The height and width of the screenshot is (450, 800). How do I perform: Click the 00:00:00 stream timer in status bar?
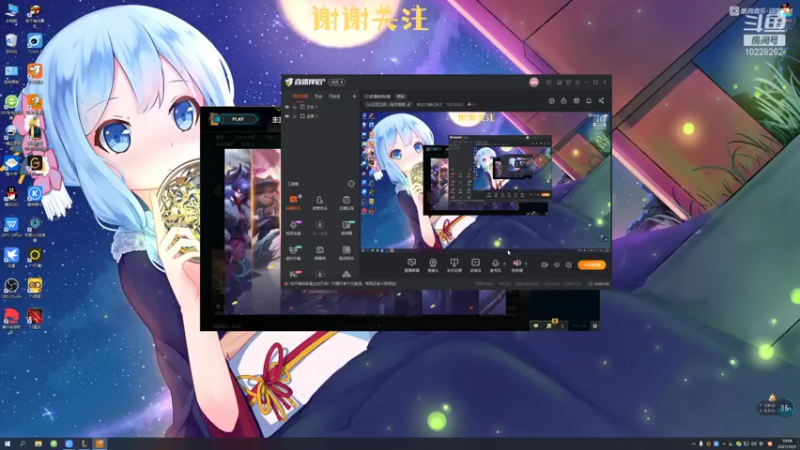pos(599,284)
